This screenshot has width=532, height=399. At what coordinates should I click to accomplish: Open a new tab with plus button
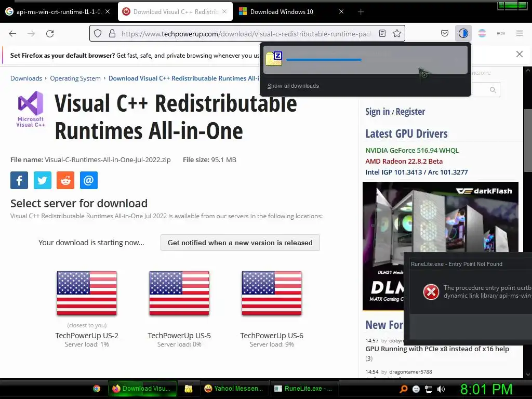361,12
